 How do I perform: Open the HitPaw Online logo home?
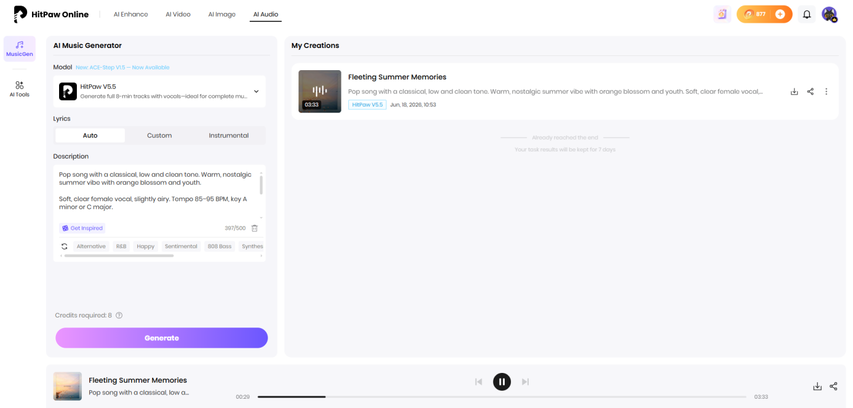tap(51, 14)
